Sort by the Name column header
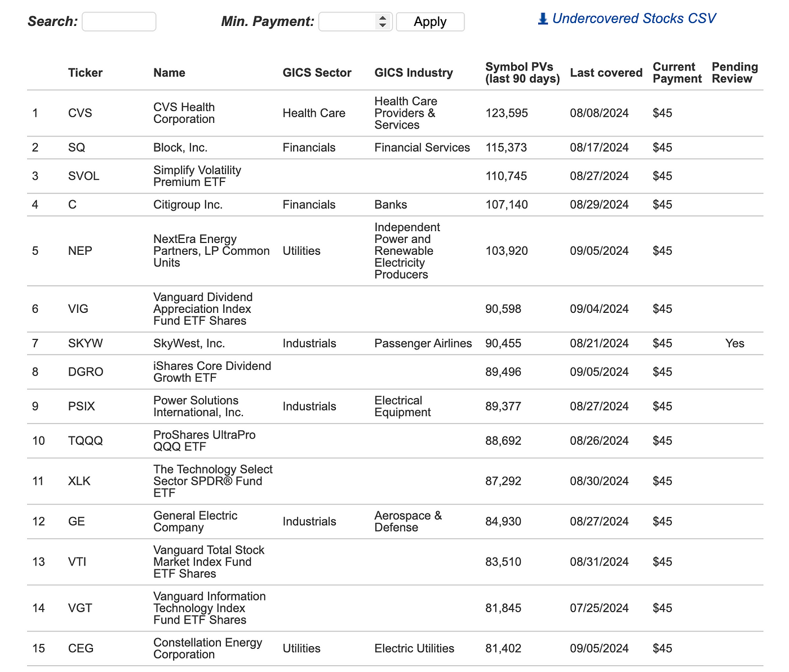Image resolution: width=789 pixels, height=672 pixels. (x=169, y=73)
